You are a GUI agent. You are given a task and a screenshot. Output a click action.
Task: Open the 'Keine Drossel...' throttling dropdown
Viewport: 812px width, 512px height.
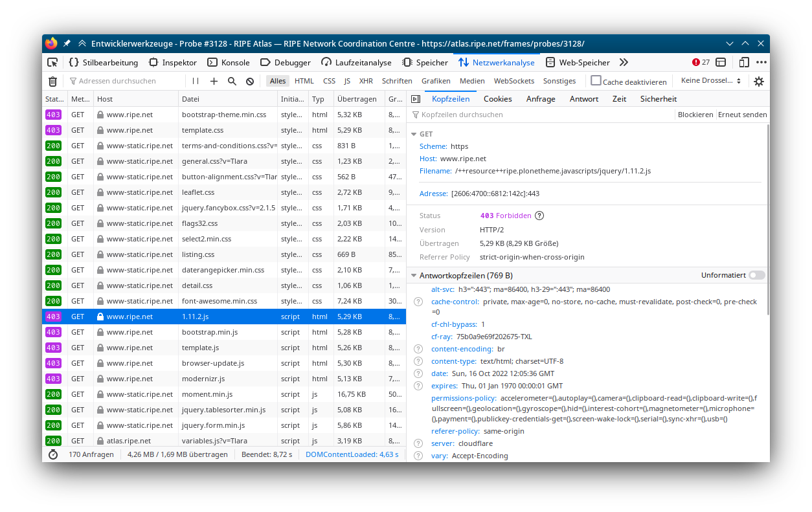[x=710, y=82]
